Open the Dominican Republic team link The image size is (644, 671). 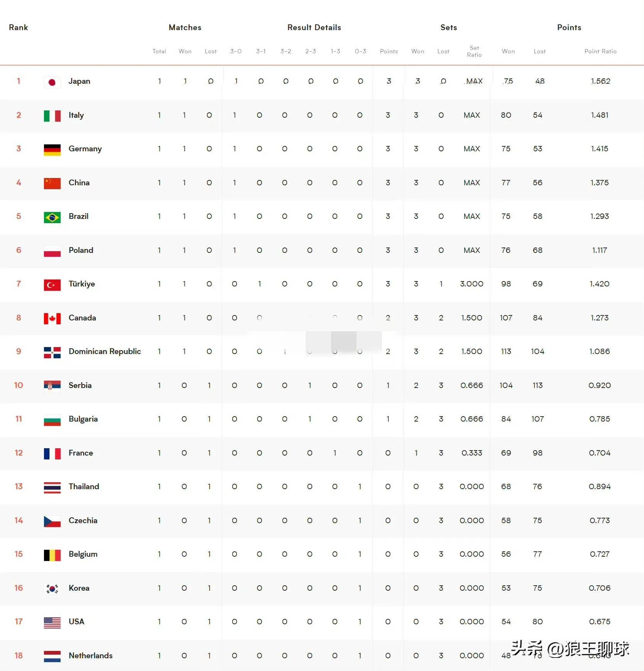tap(105, 351)
